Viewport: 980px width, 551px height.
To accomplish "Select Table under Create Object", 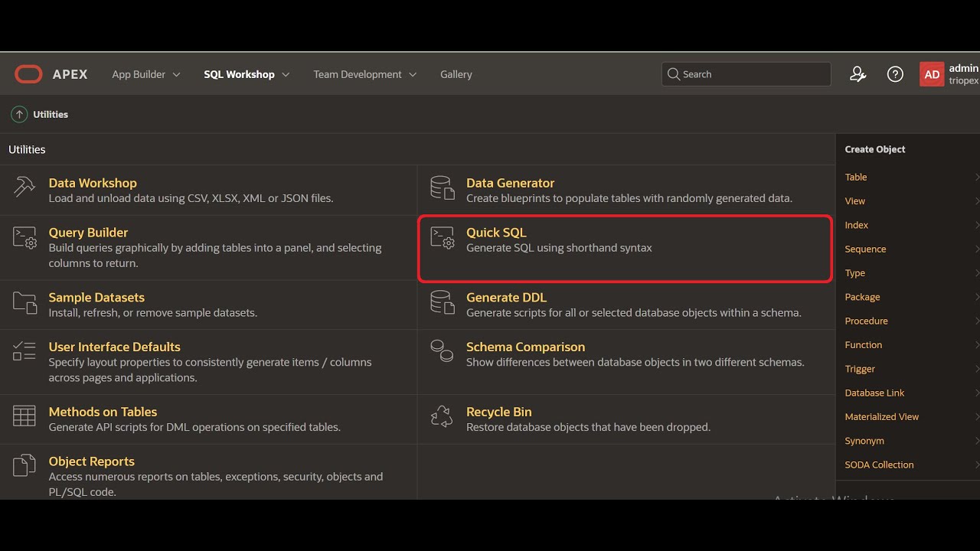I will (856, 178).
